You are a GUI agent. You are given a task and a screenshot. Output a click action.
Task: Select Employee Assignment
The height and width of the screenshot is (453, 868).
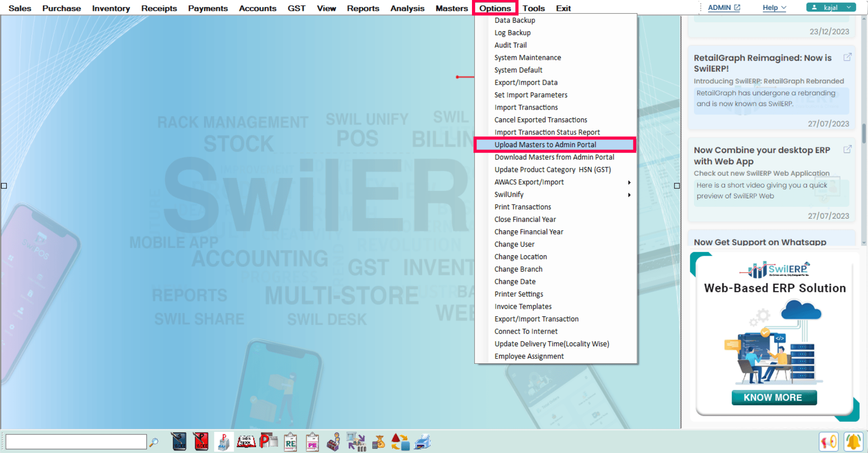tap(556, 356)
